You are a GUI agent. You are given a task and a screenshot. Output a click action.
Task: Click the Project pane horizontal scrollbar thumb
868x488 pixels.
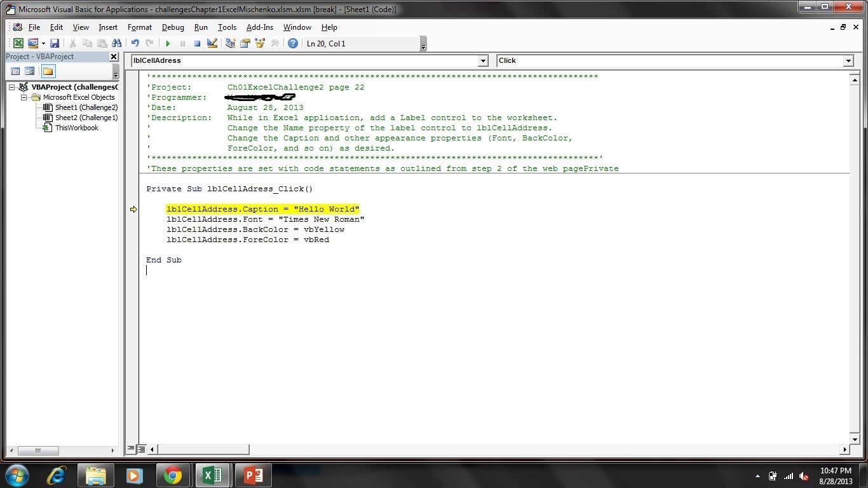[x=38, y=451]
